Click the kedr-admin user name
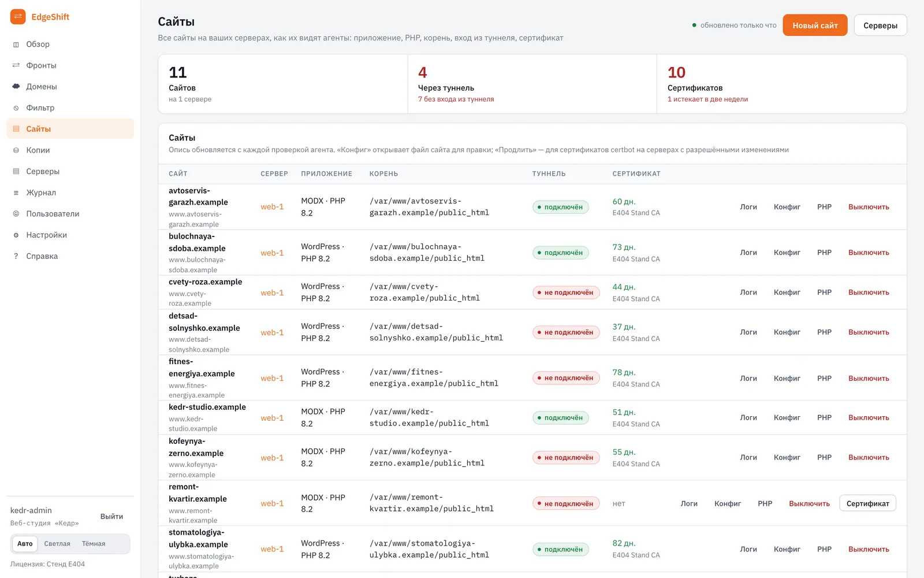This screenshot has width=924, height=578. click(31, 511)
